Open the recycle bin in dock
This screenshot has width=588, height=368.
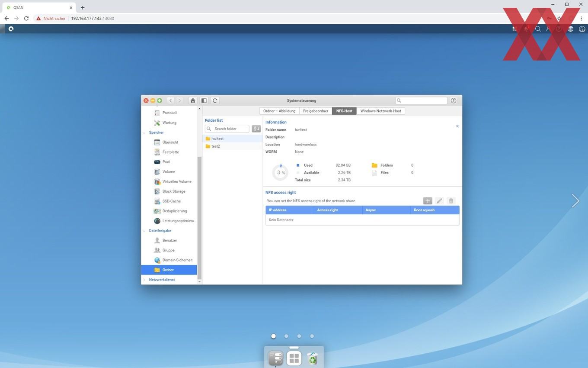click(x=312, y=358)
